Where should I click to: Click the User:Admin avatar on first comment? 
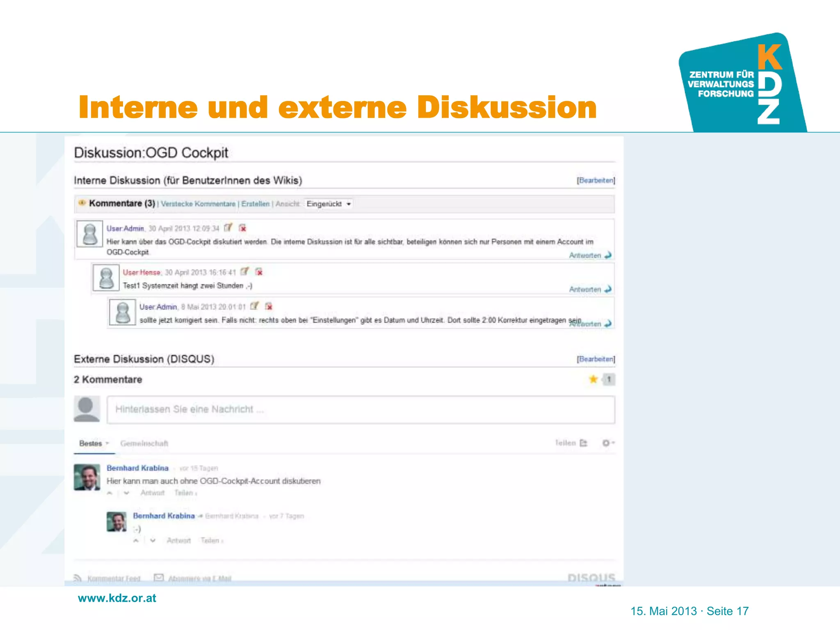(x=90, y=234)
